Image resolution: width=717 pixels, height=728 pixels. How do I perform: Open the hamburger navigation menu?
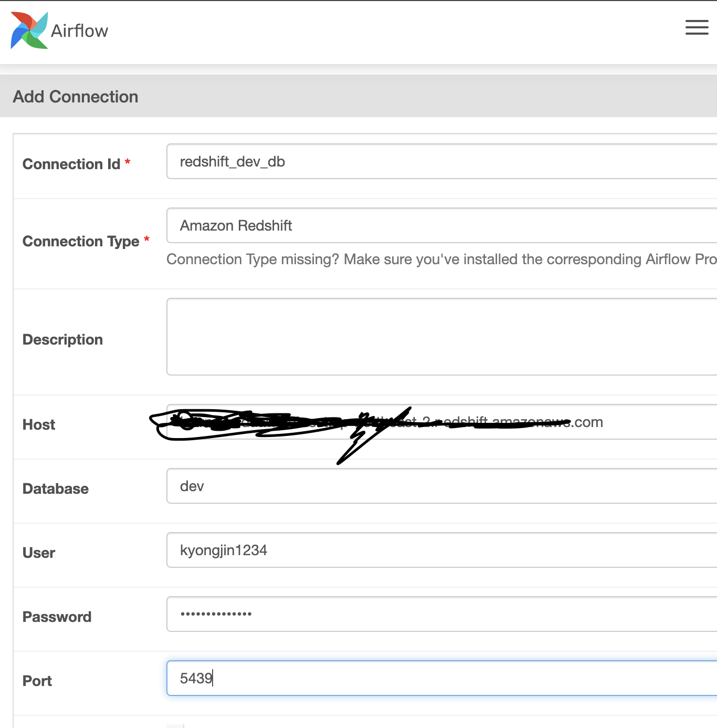coord(697,27)
